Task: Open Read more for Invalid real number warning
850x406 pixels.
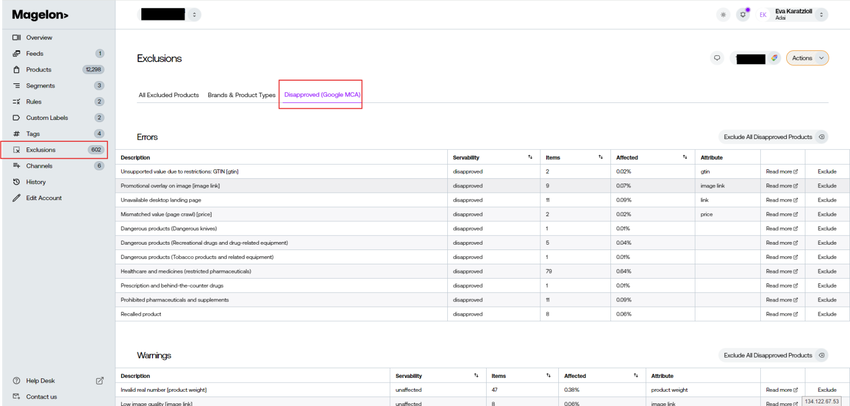Action: [x=782, y=390]
